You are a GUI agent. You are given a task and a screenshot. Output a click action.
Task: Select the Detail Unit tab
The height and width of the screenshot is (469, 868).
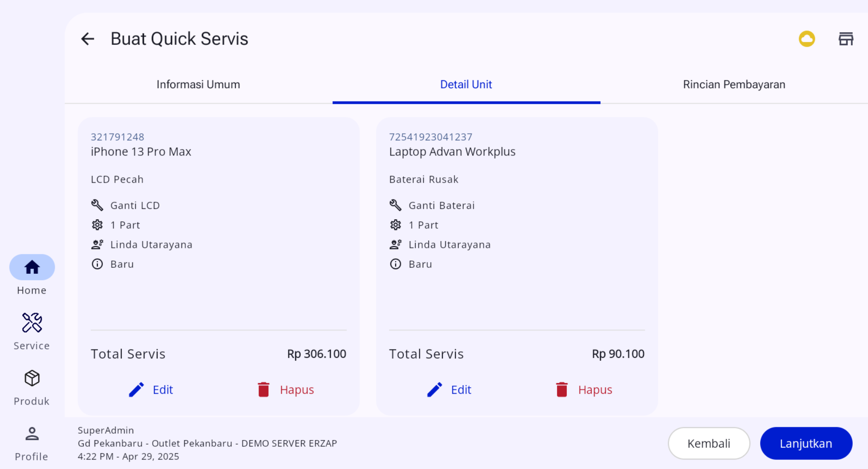(x=466, y=85)
